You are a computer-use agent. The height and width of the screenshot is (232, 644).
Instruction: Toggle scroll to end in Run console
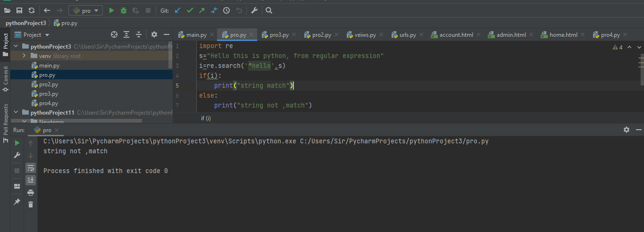point(31,180)
